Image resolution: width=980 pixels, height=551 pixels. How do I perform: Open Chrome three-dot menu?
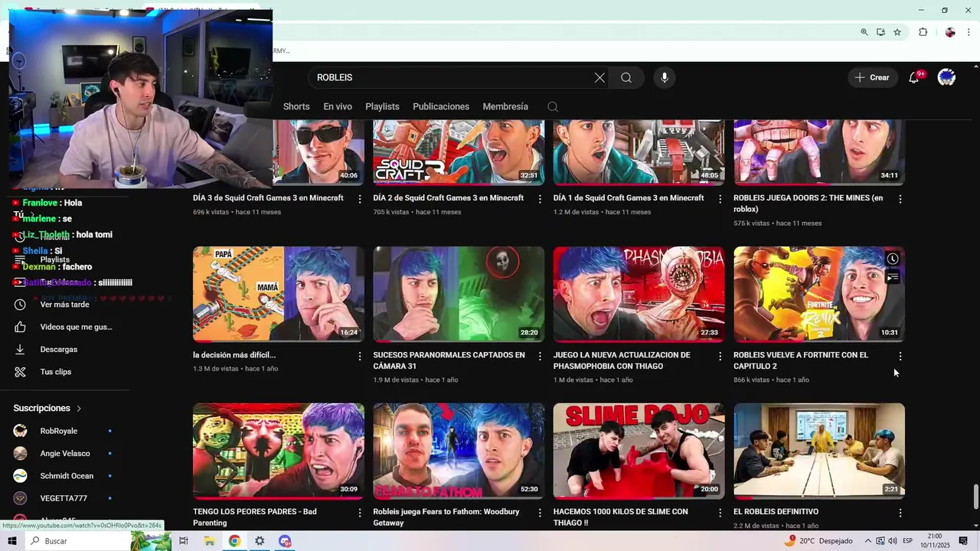pos(969,32)
